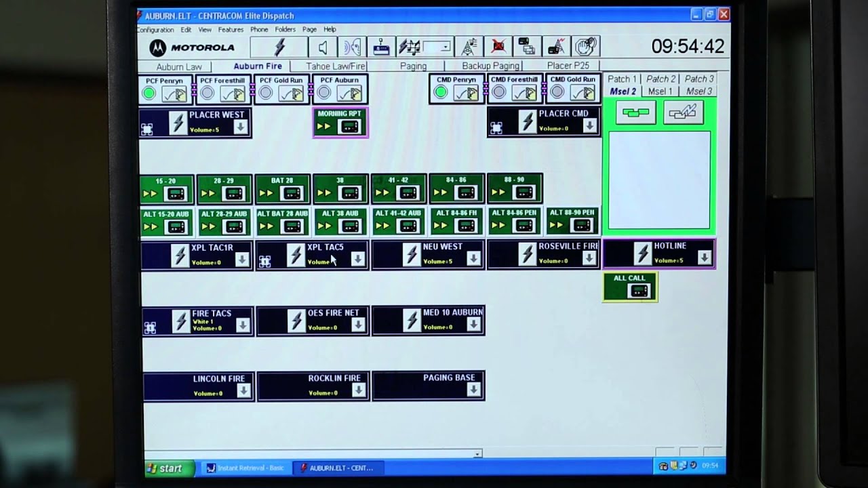Screen dimensions: 868x488
Task: Toggle the PCF Penryn green indicator
Action: click(x=149, y=94)
